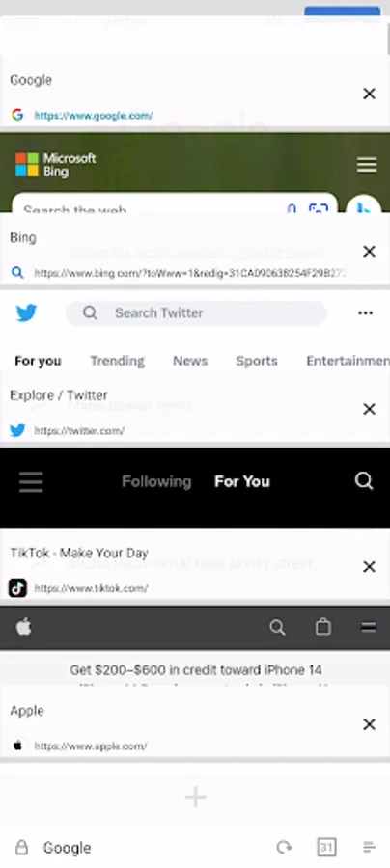Switch to TikTok Following tab

coord(156,481)
